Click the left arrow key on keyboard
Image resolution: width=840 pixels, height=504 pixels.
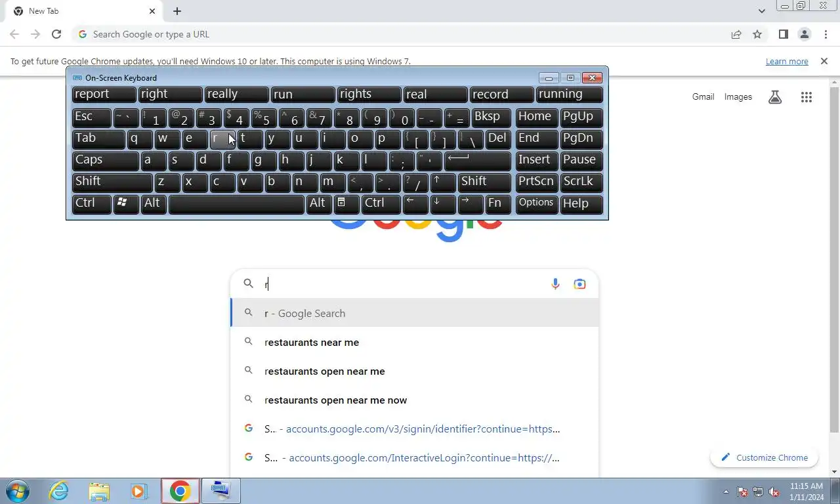point(415,203)
